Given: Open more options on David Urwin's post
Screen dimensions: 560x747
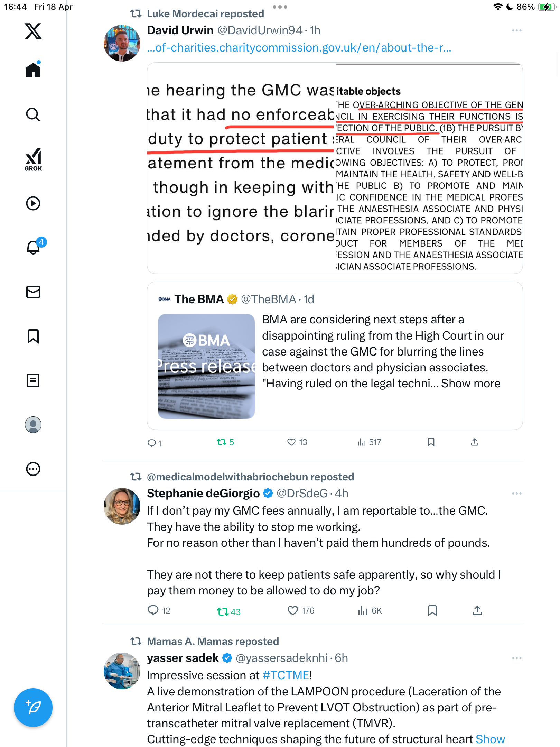Looking at the screenshot, I should (516, 31).
